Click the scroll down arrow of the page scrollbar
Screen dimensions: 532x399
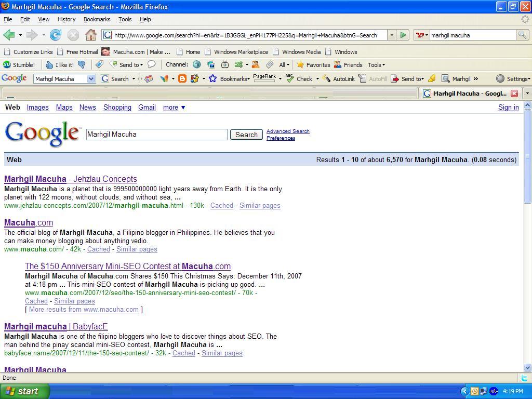tap(527, 367)
